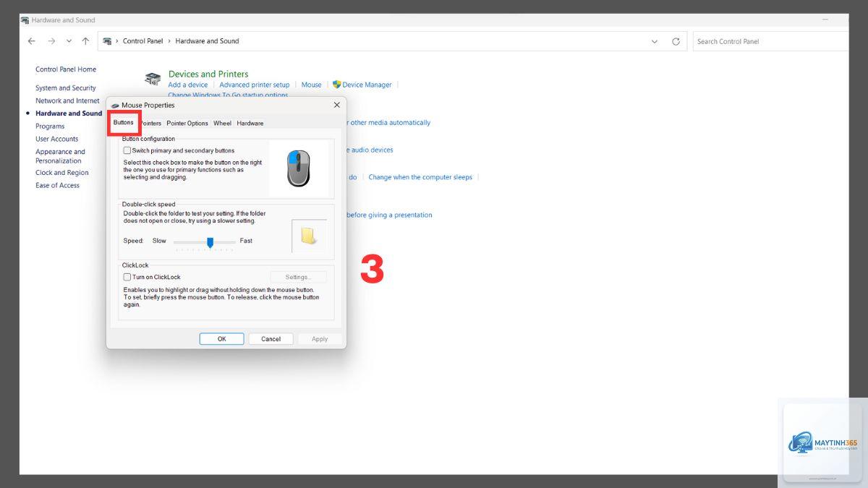This screenshot has height=488, width=868.
Task: Enable Switch primary and secondary buttons
Action: tap(127, 150)
